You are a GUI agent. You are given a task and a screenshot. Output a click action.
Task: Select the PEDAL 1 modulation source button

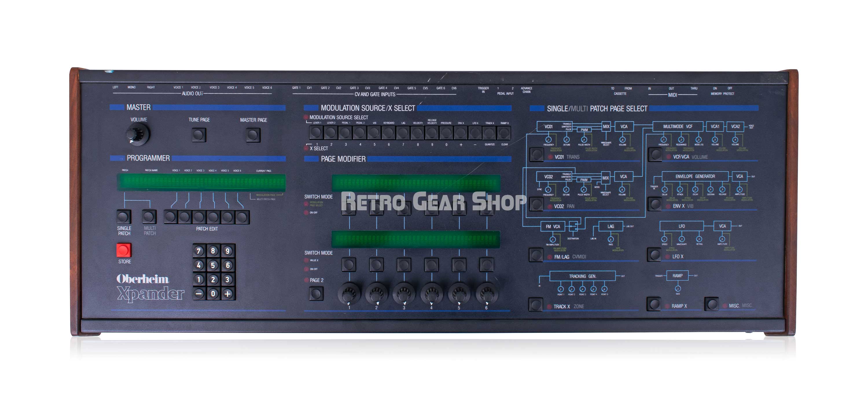pyautogui.click(x=345, y=132)
